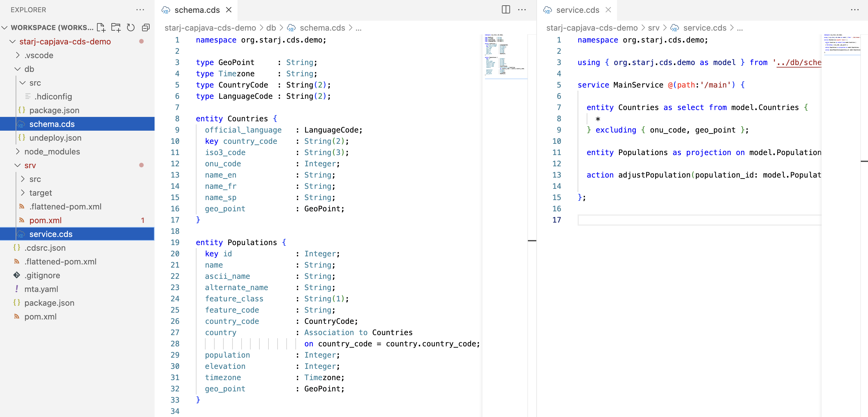Open mta.yaml from the file tree
868x417 pixels.
pyautogui.click(x=41, y=289)
